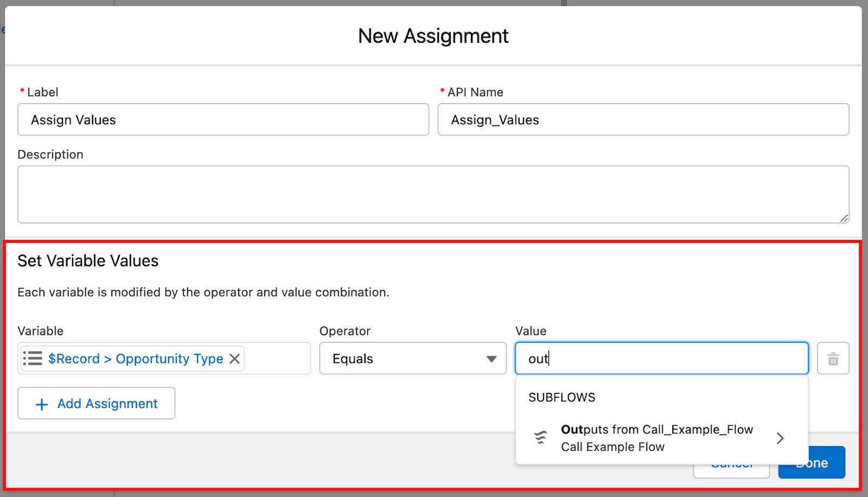The width and height of the screenshot is (868, 497).
Task: Click the API Name field
Action: pyautogui.click(x=643, y=120)
